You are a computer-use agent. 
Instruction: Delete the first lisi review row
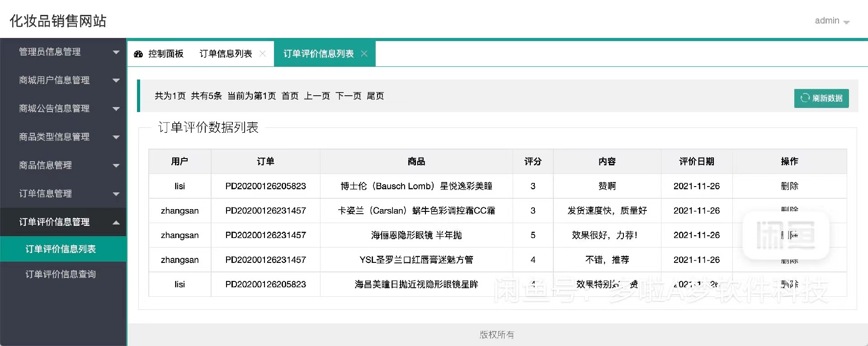pos(789,186)
